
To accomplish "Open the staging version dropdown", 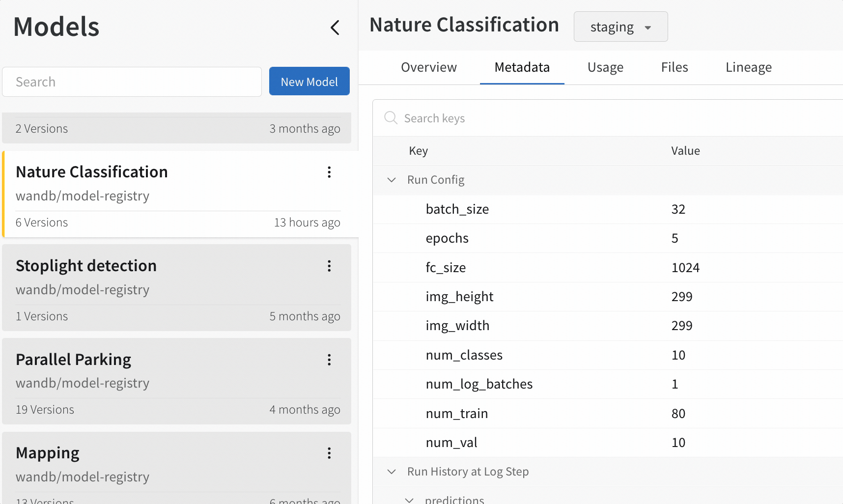I will tap(620, 27).
